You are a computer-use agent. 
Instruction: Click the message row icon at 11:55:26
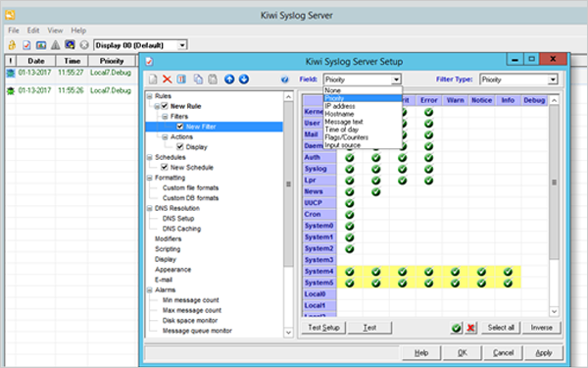11,90
